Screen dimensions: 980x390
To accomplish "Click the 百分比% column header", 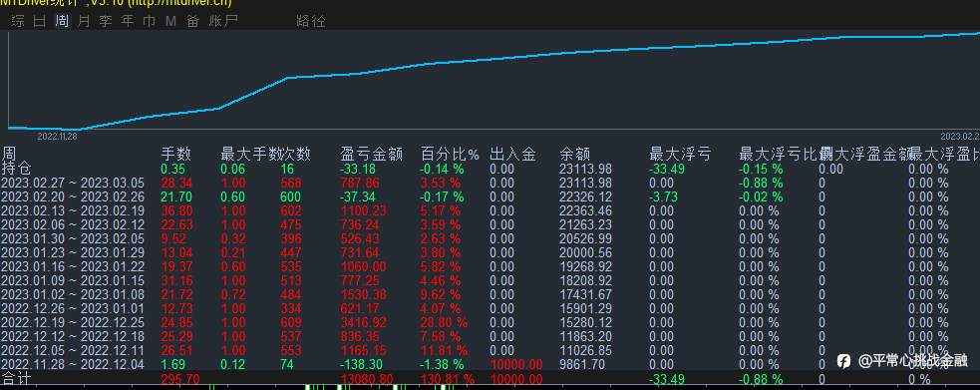I will point(450,154).
